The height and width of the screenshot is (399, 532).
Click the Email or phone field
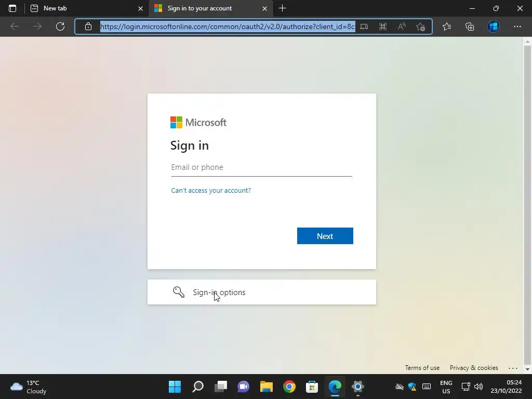pos(262,167)
